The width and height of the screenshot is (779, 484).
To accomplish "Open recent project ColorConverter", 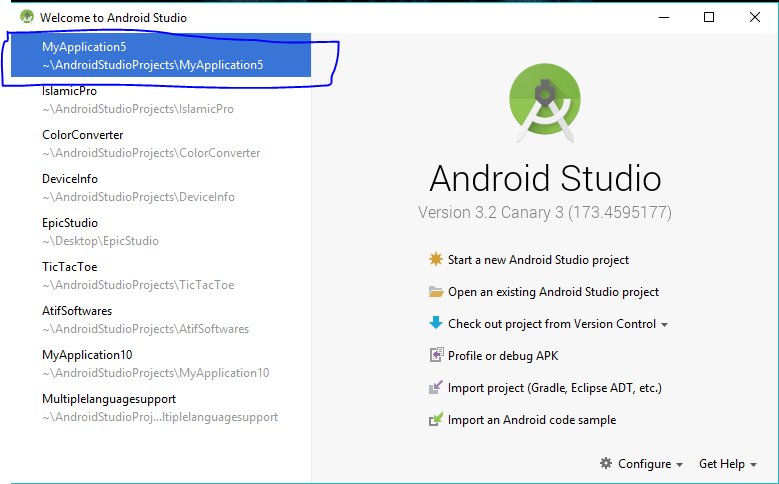I will [x=161, y=144].
